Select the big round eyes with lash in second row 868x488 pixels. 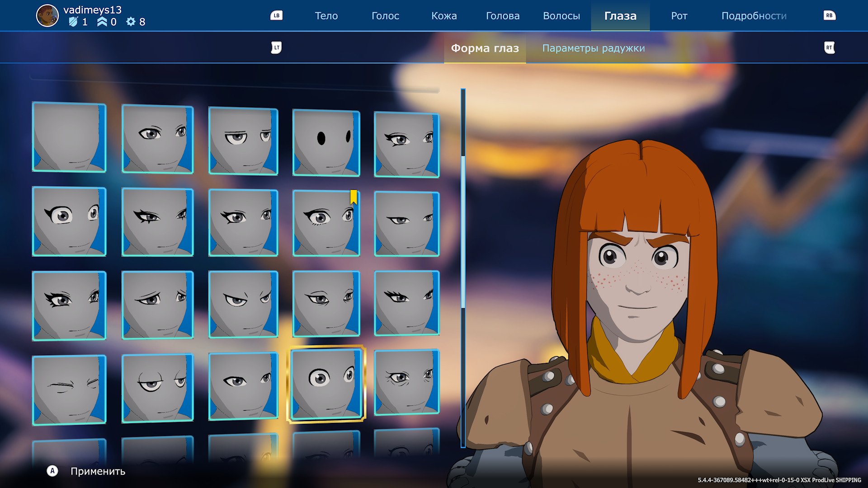pos(69,221)
